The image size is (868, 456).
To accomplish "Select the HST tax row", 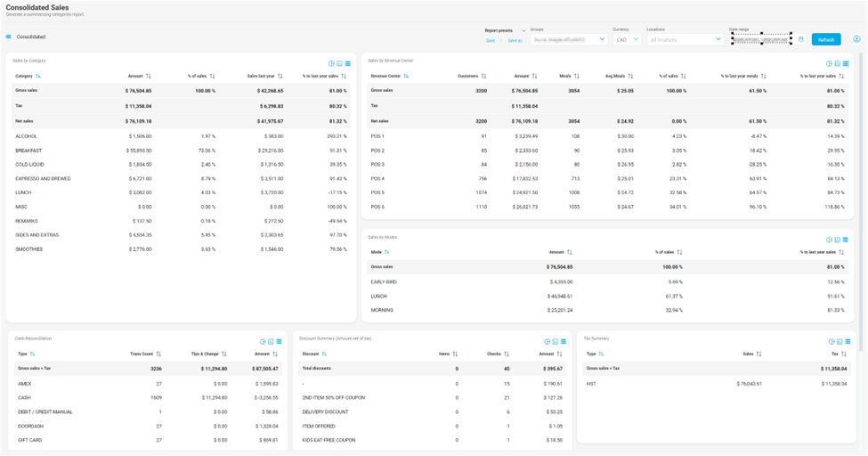I will click(x=717, y=384).
